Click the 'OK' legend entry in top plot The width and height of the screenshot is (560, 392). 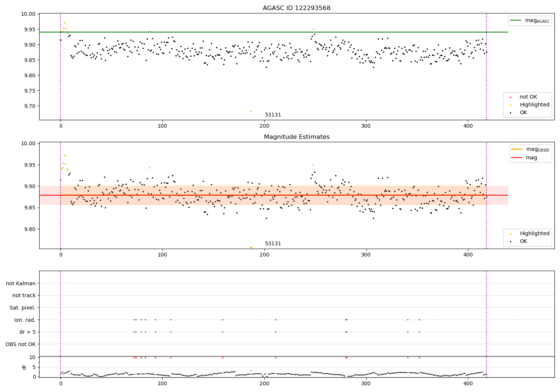tap(523, 113)
